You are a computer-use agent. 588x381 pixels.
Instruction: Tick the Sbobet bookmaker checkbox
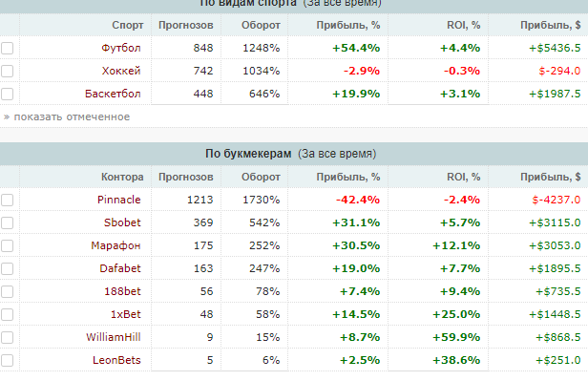click(7, 223)
